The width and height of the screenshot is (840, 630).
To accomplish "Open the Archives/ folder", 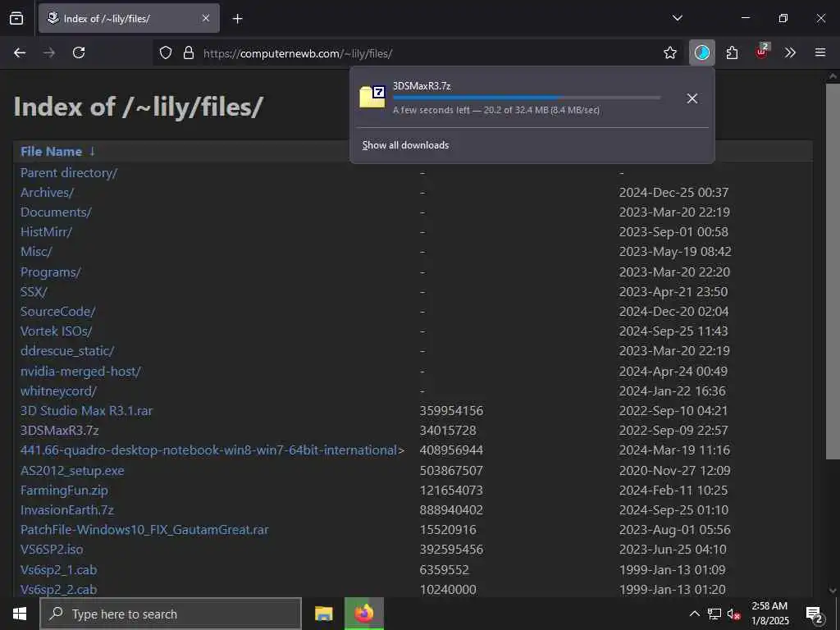I will [x=47, y=192].
